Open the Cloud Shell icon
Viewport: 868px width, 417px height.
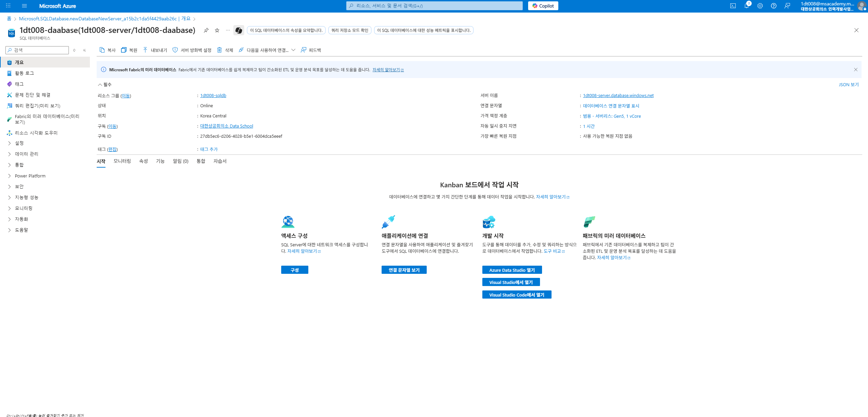pos(733,6)
